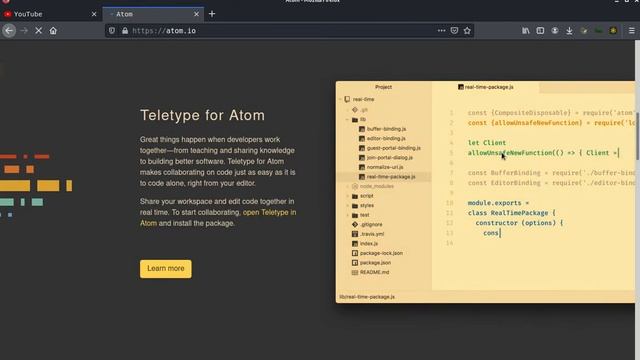The image size is (640, 360).
Task: Open join-portal-dialog.js file
Action: (386, 158)
